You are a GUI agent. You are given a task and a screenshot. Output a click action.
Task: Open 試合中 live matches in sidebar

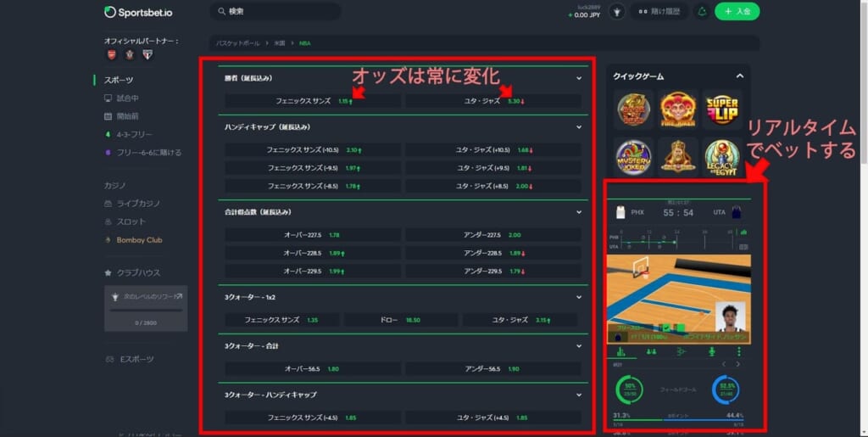122,98
